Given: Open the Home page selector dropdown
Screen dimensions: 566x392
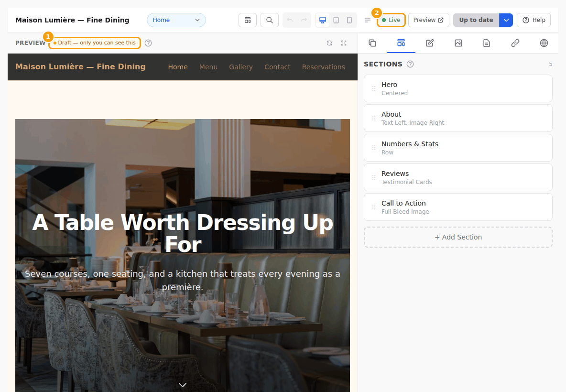Looking at the screenshot, I should click(176, 20).
